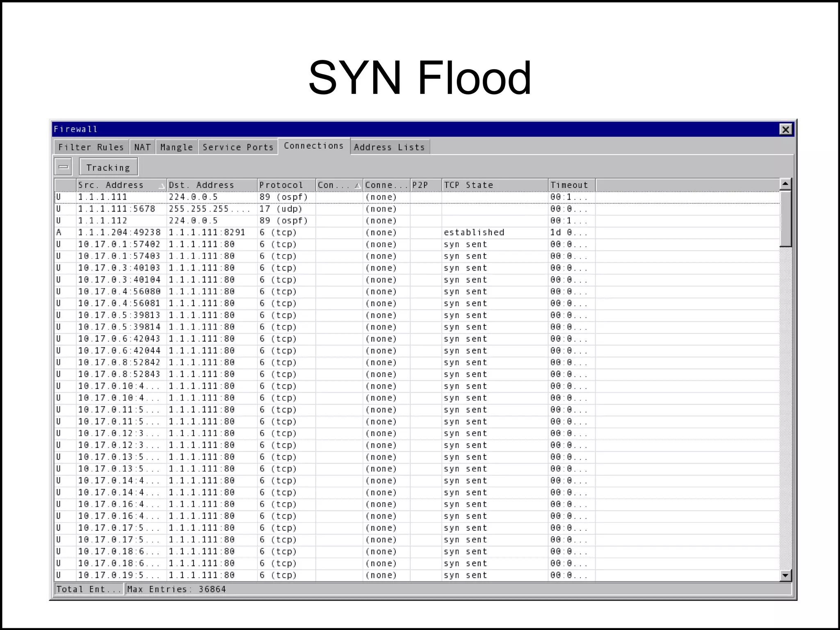Click the Max Entries: 36864 status field

458,589
